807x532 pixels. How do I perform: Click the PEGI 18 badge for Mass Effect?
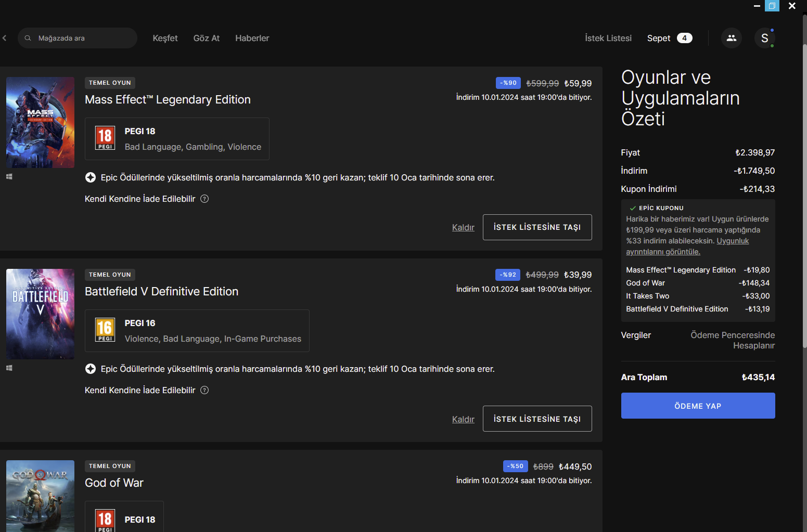coord(105,138)
